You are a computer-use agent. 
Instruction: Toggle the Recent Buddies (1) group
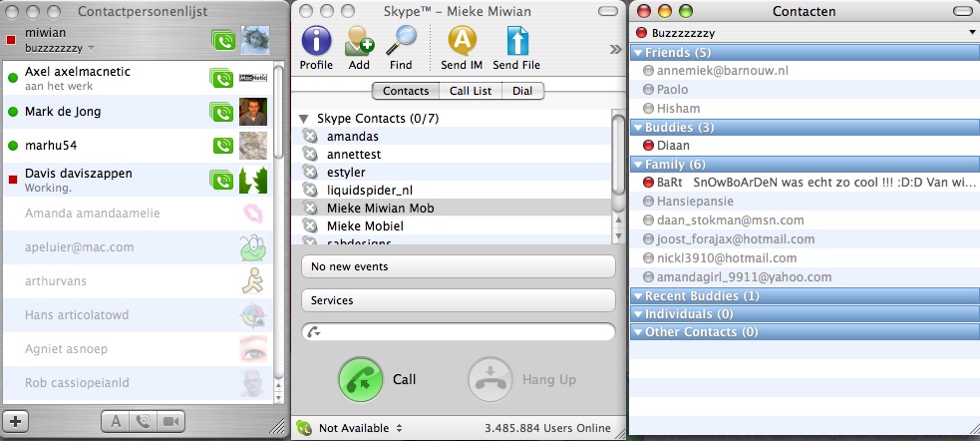pos(638,296)
